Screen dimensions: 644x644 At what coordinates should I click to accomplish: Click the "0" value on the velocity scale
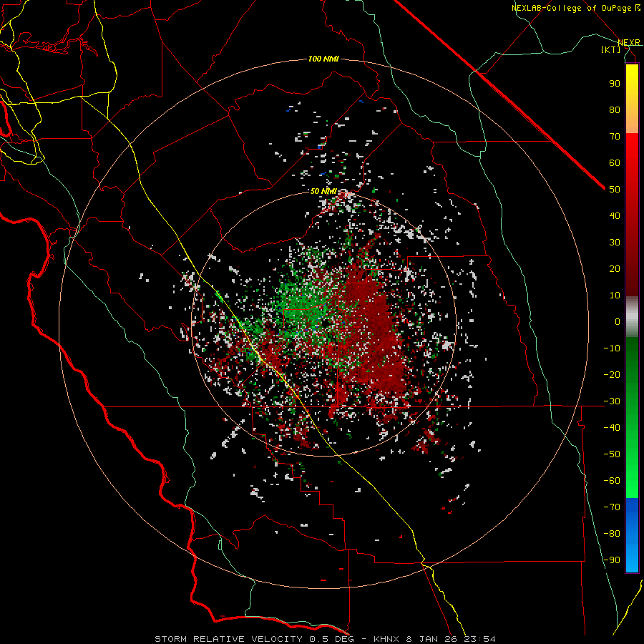pyautogui.click(x=618, y=321)
